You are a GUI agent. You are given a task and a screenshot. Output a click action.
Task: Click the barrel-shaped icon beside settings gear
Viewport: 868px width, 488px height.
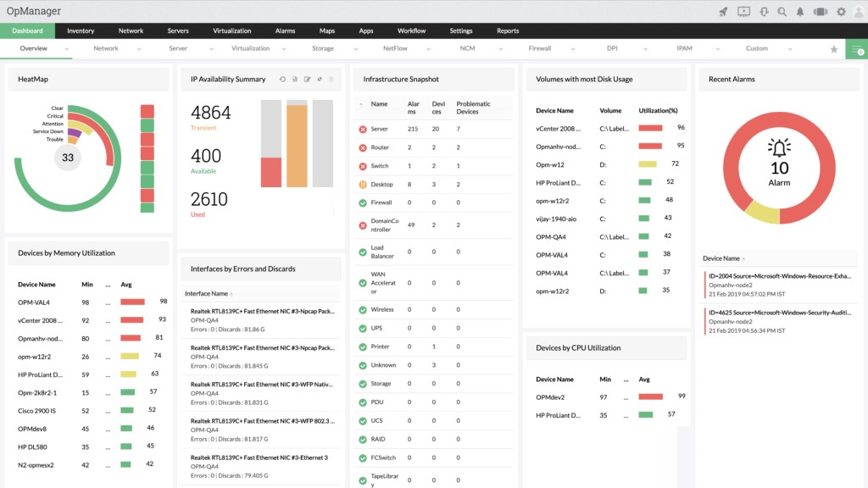(821, 12)
